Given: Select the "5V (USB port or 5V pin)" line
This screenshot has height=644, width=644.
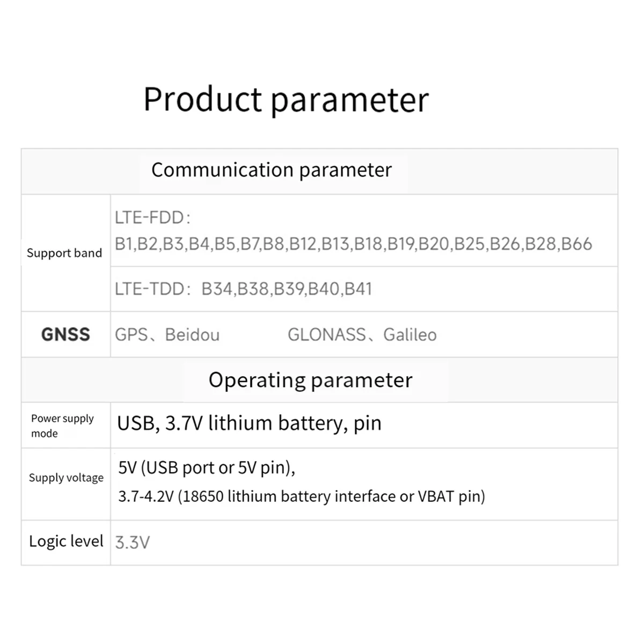Looking at the screenshot, I should (x=207, y=467).
